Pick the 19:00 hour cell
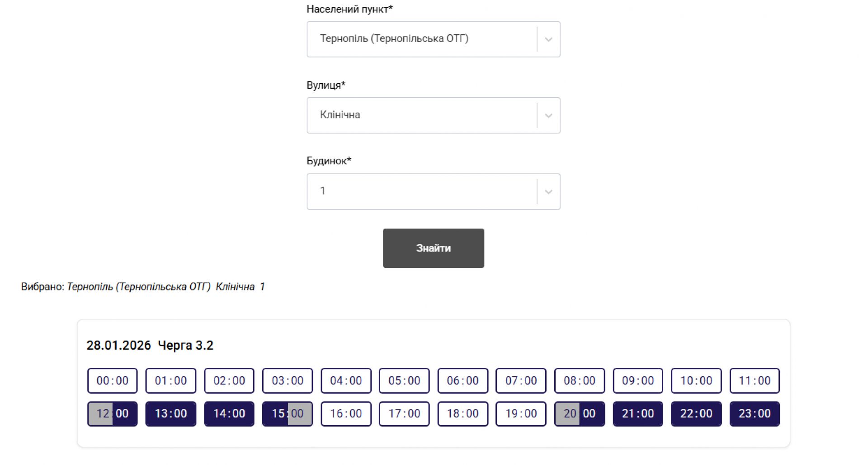The height and width of the screenshot is (465, 868). coord(521,413)
